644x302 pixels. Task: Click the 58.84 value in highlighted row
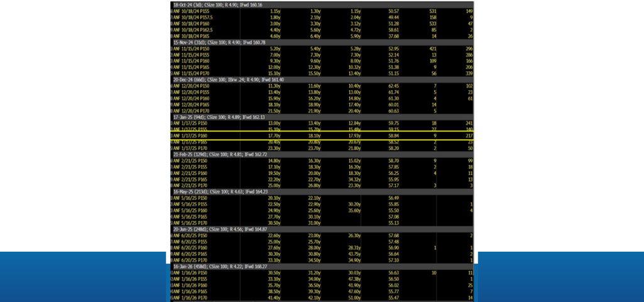tap(394, 135)
